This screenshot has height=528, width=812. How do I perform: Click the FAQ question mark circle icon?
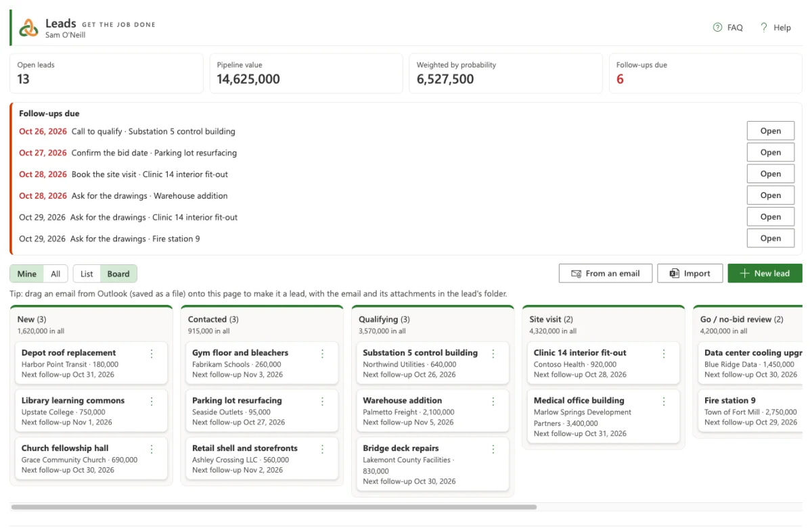point(717,28)
